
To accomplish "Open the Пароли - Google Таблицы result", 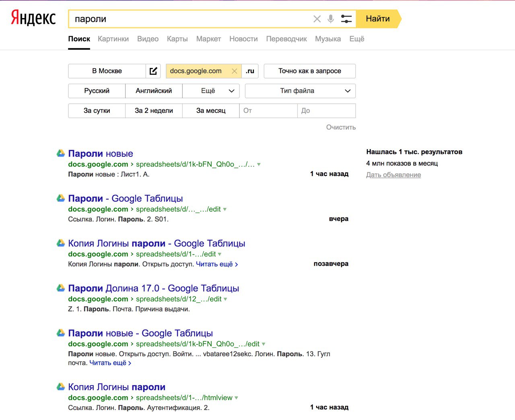I will pyautogui.click(x=126, y=199).
